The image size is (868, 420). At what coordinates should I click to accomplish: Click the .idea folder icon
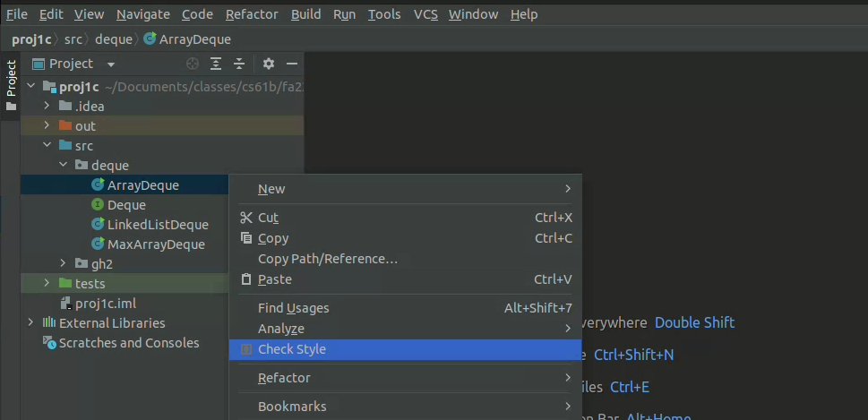click(x=65, y=106)
